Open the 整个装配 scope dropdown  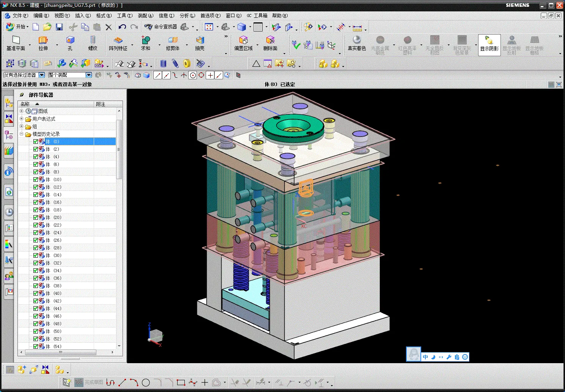click(89, 75)
